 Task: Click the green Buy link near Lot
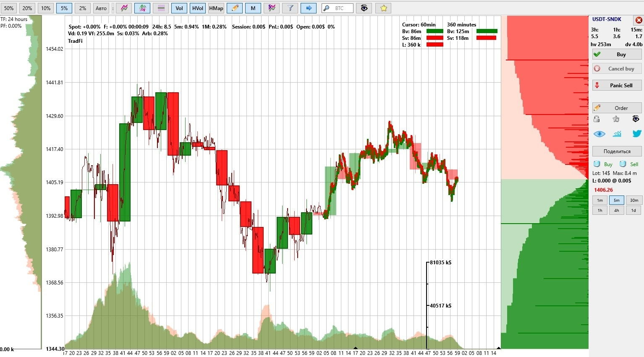click(608, 164)
